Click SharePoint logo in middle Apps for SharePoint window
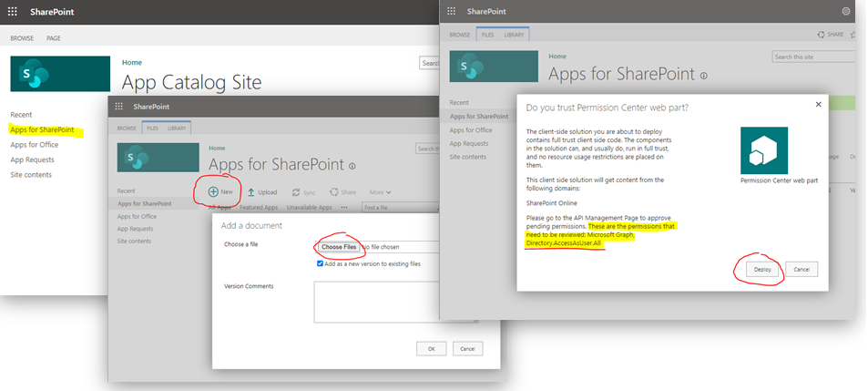 [x=158, y=158]
